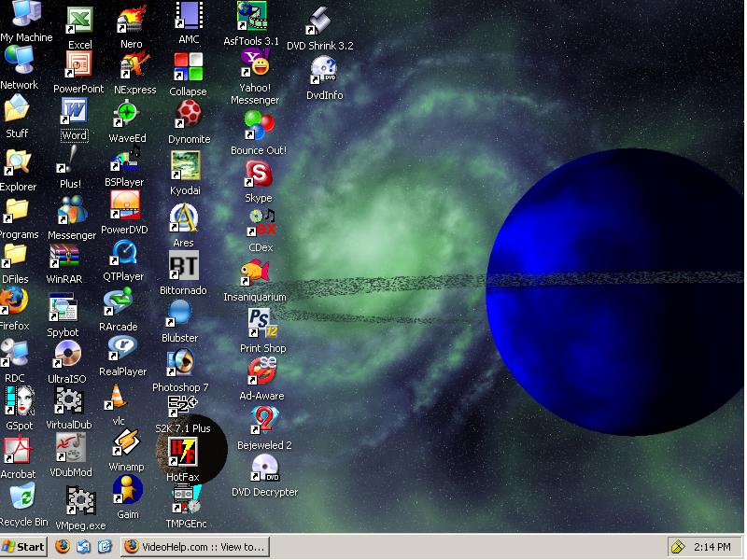Select the WinRAR shortcut icon
This screenshot has height=560, width=747.
pos(64,256)
